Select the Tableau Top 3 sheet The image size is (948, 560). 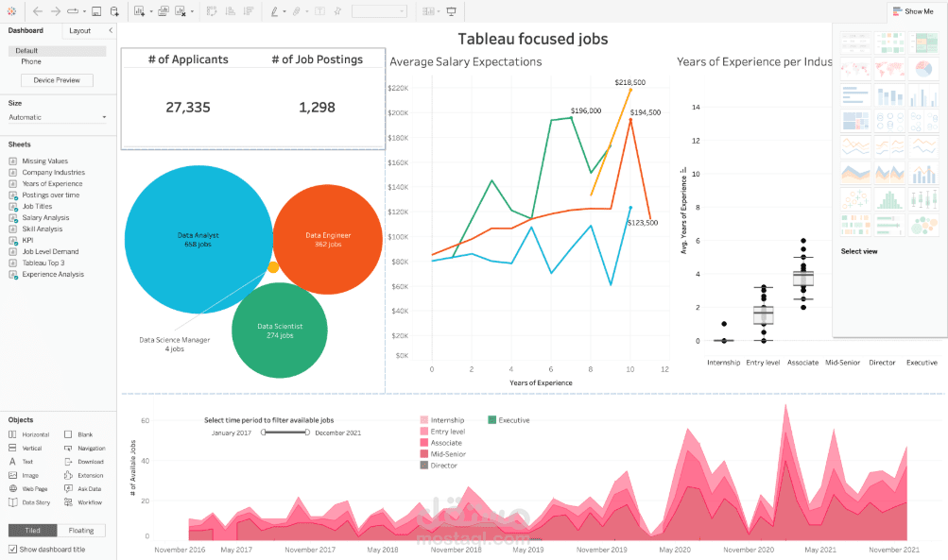pyautogui.click(x=43, y=263)
